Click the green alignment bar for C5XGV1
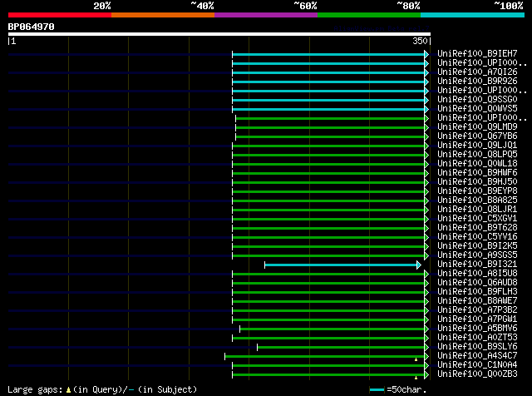 [x=328, y=220]
